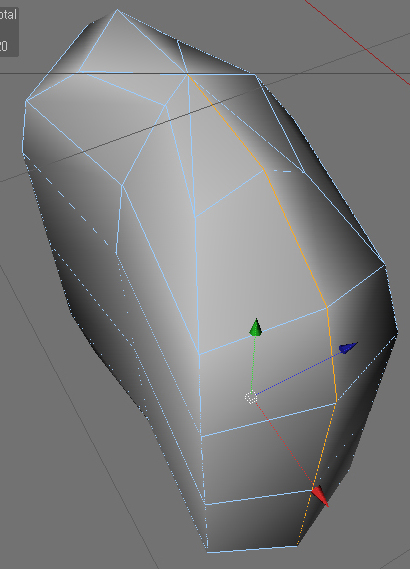Select the bottom horizontal edge of the mesh
The height and width of the screenshot is (569, 410).
[x=252, y=549]
